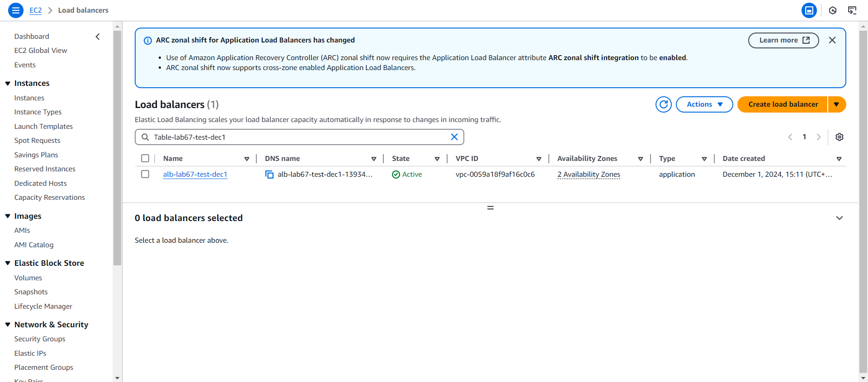Open Launch Templates in sidebar
This screenshot has width=868, height=382.
click(43, 127)
